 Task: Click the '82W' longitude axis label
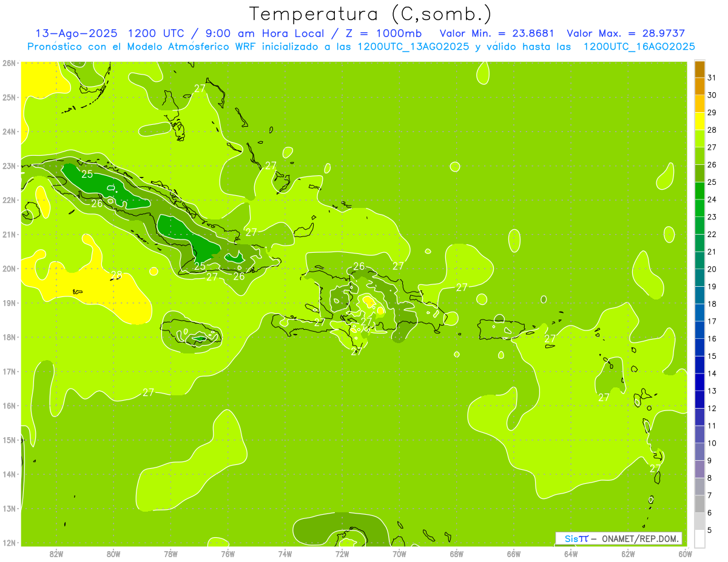pos(56,554)
